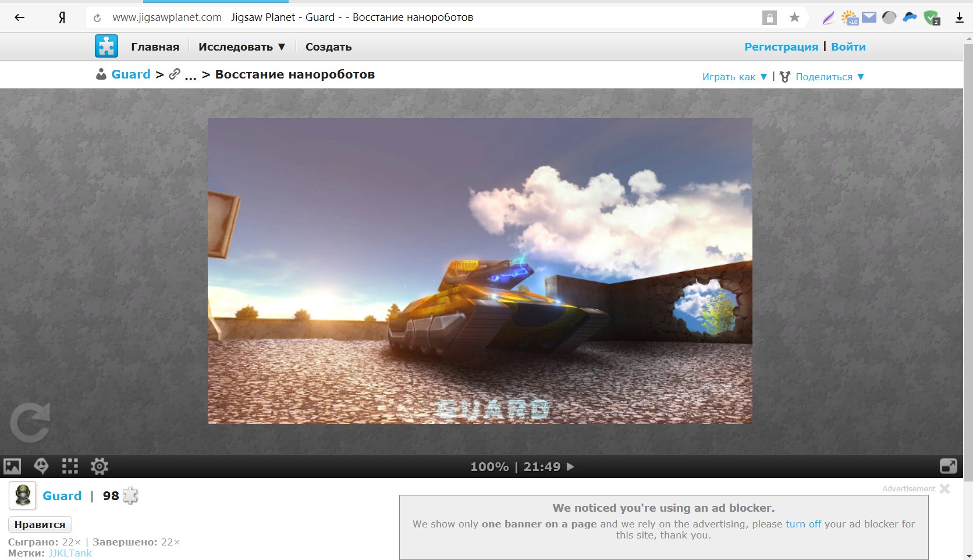973x560 pixels.
Task: Restart the puzzle with the circular arrow
Action: point(30,423)
